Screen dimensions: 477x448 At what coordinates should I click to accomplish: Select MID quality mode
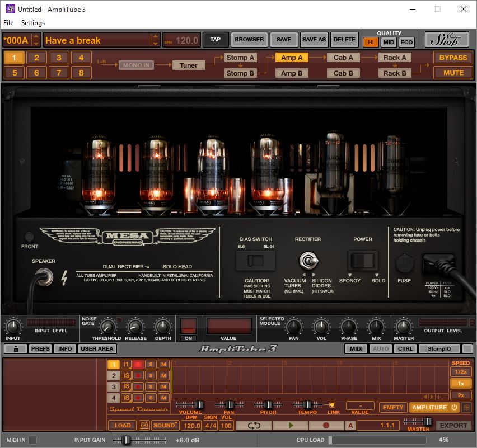tap(389, 43)
